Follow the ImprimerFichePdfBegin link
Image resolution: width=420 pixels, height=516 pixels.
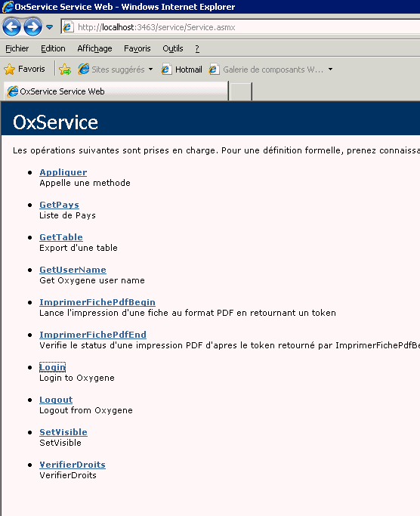point(97,302)
